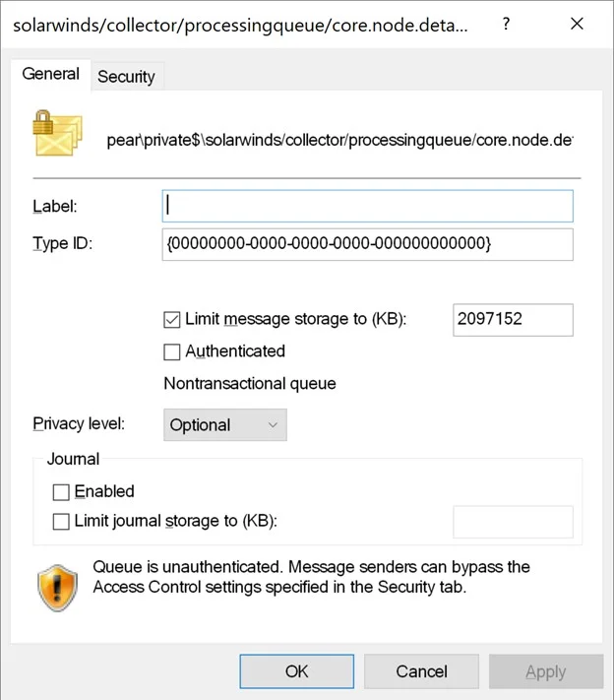Screen dimensions: 614x700
Task: Check Limit journal storage to (KB)
Action: [61, 522]
